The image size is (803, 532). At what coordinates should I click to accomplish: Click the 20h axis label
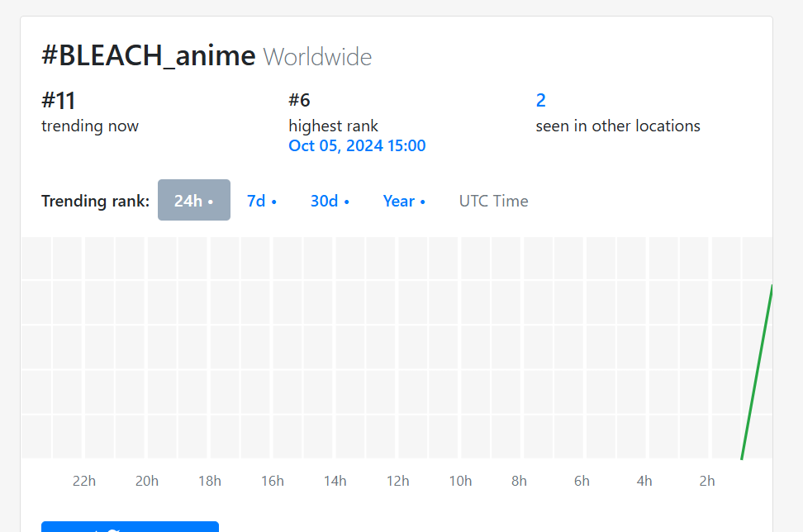coord(147,482)
